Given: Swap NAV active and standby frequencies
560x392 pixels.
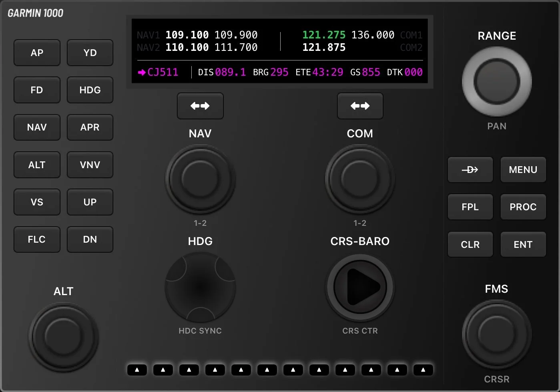Looking at the screenshot, I should pos(200,106).
